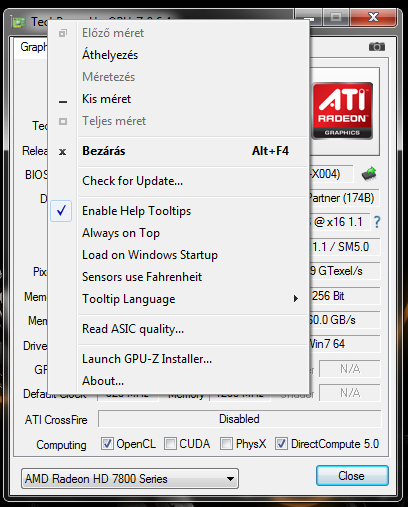Toggle the OpenCL checkbox
The image size is (408, 507).
tap(107, 444)
